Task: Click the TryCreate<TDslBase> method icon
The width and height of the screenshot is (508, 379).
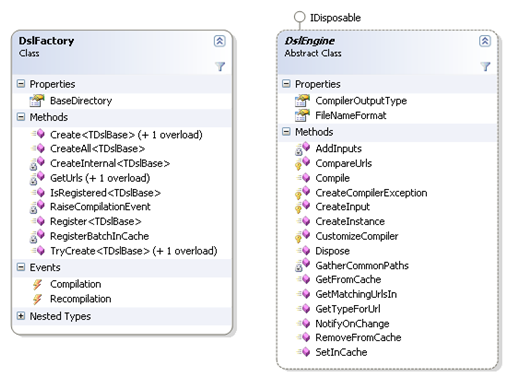Action: [x=38, y=250]
